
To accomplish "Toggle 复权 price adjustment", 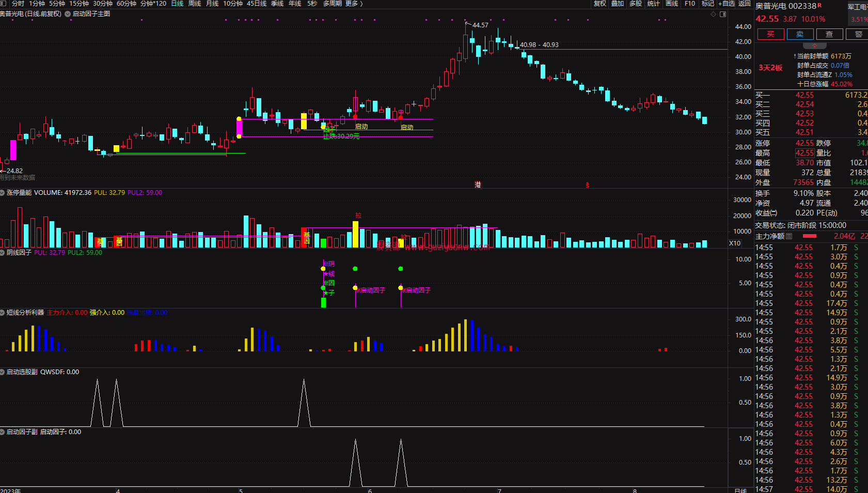I will 599,4.
